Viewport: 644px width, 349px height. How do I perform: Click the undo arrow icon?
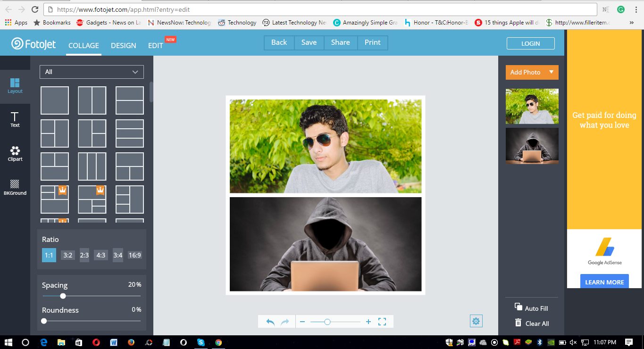[x=270, y=322]
